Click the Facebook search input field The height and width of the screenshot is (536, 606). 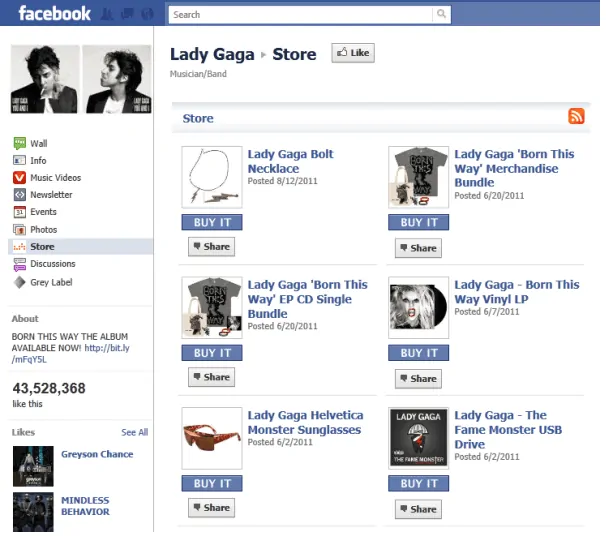point(300,14)
